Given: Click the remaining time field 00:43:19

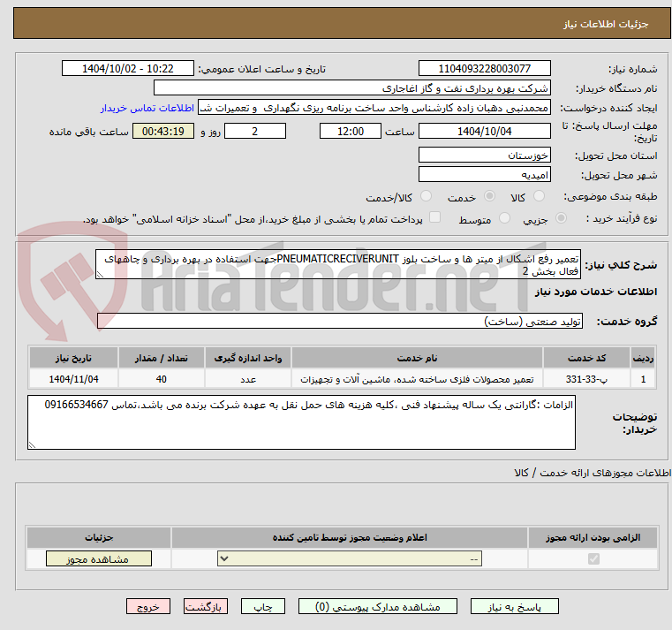Looking at the screenshot, I should coord(163,132).
